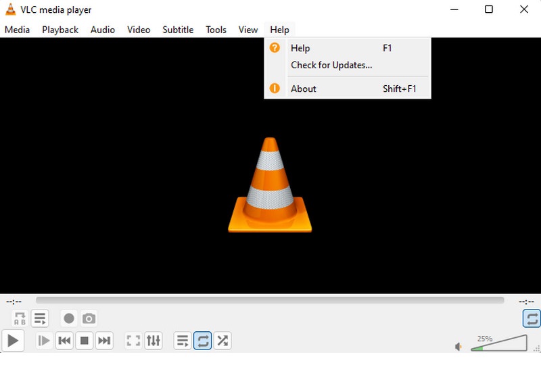Mute audio via the speaker icon
The image size is (541, 392).
pos(458,347)
